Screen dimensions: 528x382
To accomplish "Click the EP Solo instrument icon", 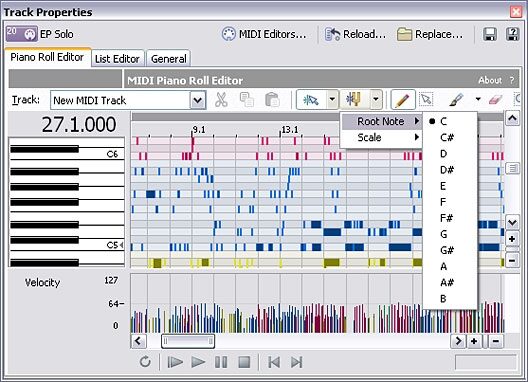I will pos(22,34).
